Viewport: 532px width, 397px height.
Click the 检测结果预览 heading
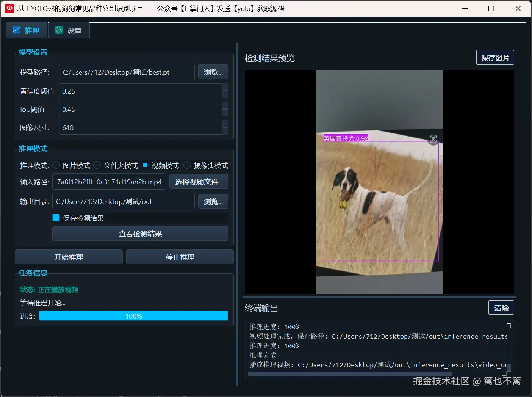coord(270,58)
